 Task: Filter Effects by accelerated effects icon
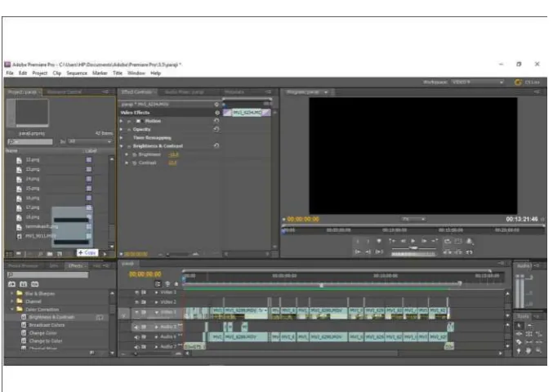click(11, 284)
